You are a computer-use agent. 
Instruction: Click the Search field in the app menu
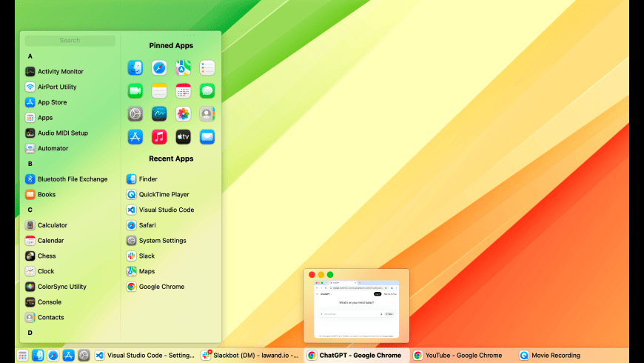coord(70,40)
